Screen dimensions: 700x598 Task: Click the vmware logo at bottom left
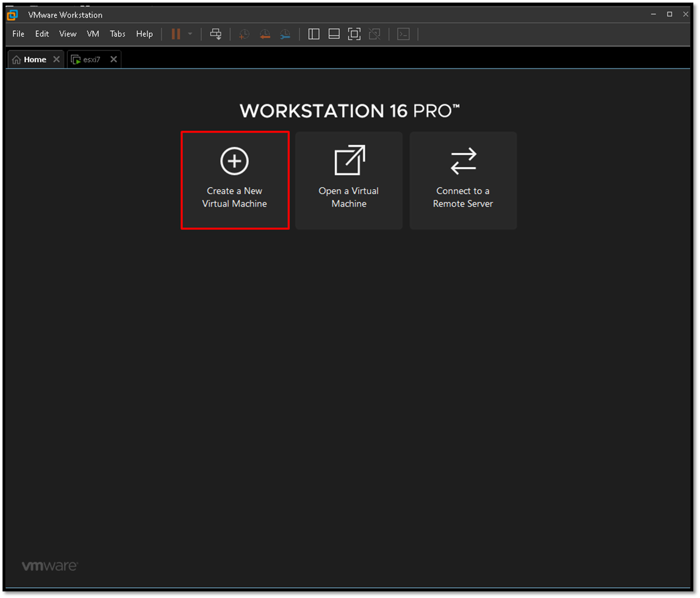pyautogui.click(x=50, y=565)
